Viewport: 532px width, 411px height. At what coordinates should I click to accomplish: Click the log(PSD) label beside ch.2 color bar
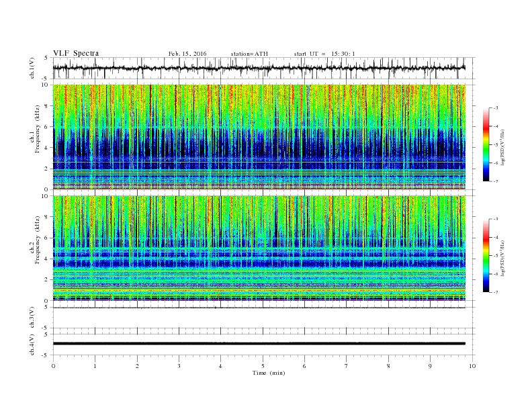pos(503,258)
